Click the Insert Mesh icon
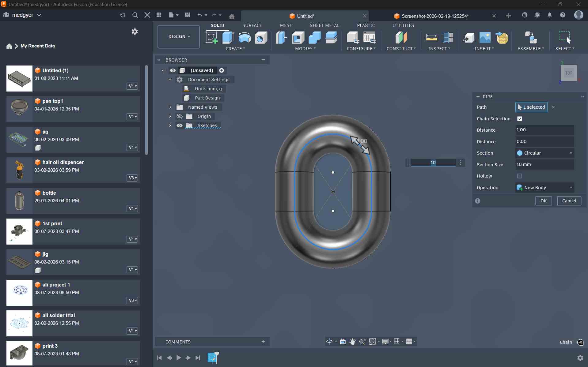This screenshot has width=588, height=367. [502, 38]
